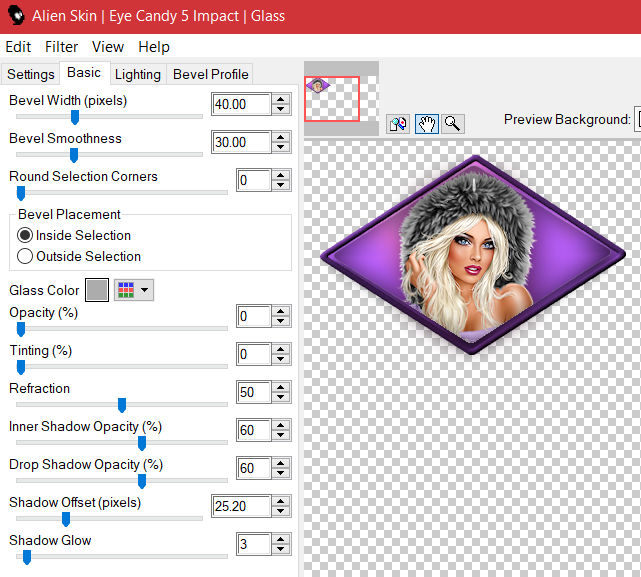641x577 pixels.
Task: Open the color palette grid icon
Action: (x=126, y=290)
